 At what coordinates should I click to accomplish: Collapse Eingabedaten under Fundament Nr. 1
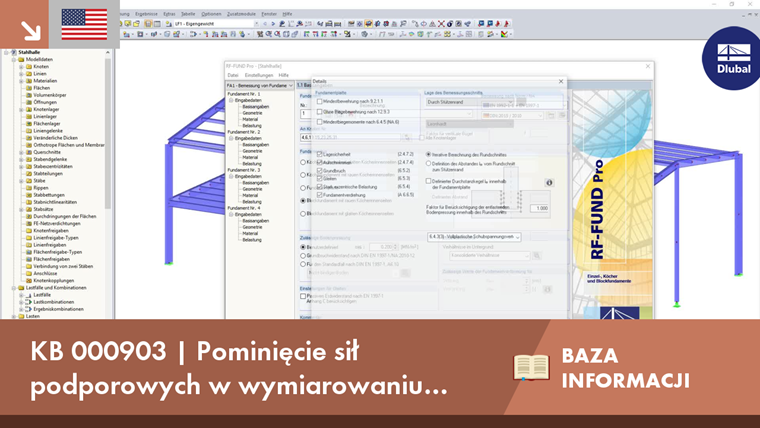tap(231, 100)
